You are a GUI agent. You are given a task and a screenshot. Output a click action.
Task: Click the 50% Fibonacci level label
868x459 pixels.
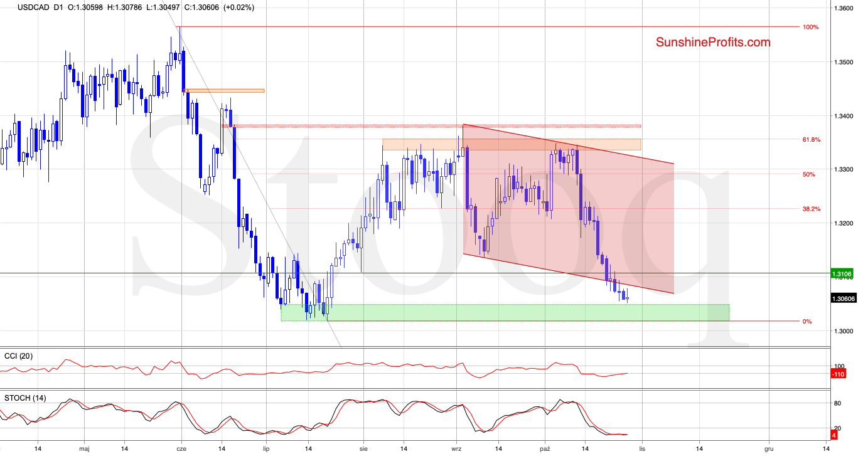click(808, 174)
